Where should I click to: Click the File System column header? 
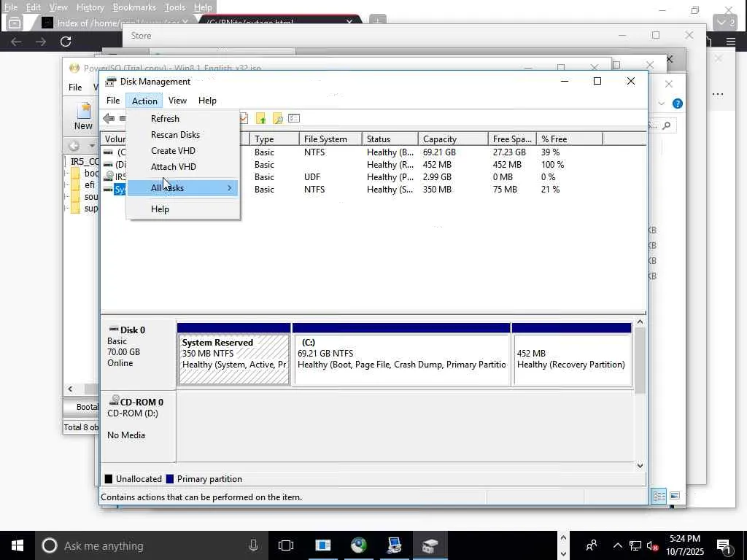tap(330, 139)
